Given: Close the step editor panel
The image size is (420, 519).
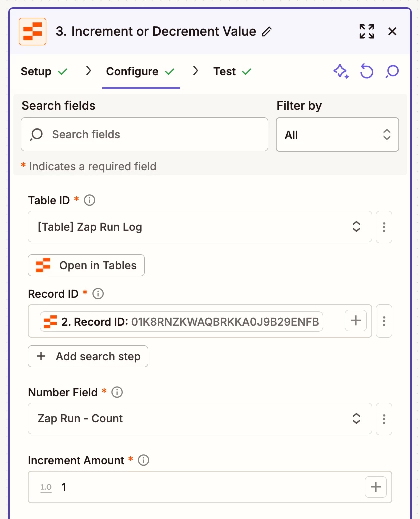Looking at the screenshot, I should pyautogui.click(x=392, y=32).
